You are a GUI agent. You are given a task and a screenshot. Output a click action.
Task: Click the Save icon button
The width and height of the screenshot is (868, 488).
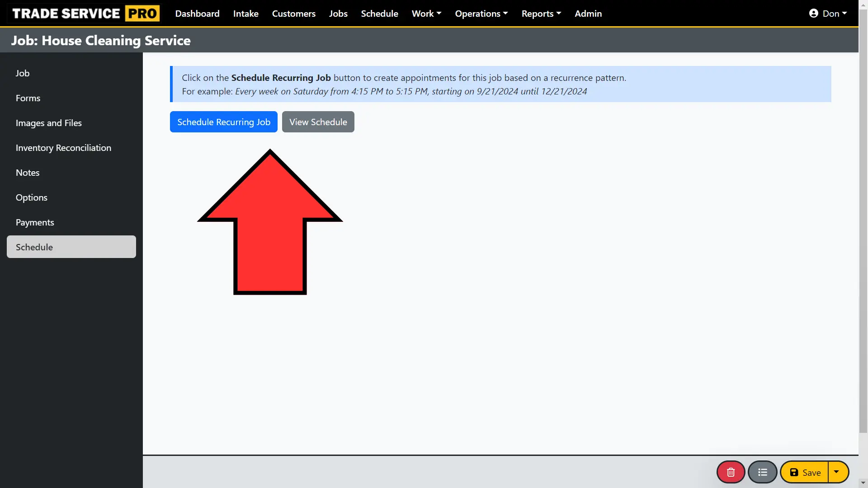coord(805,472)
